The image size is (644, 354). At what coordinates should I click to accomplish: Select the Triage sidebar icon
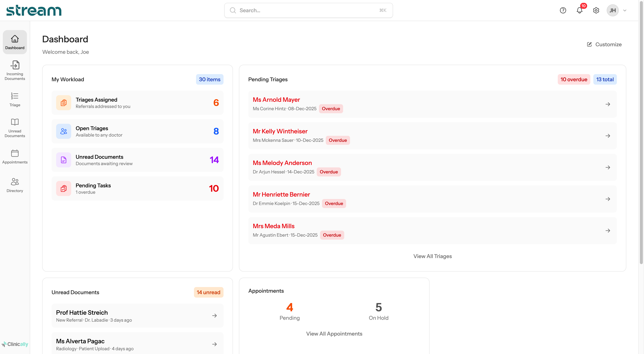click(x=14, y=99)
